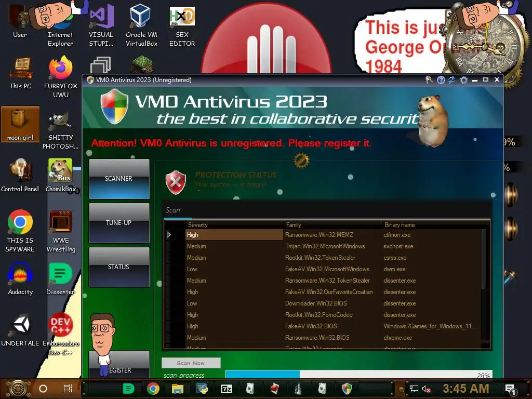Click the REGISTER button
This screenshot has height=399, width=532.
click(119, 365)
